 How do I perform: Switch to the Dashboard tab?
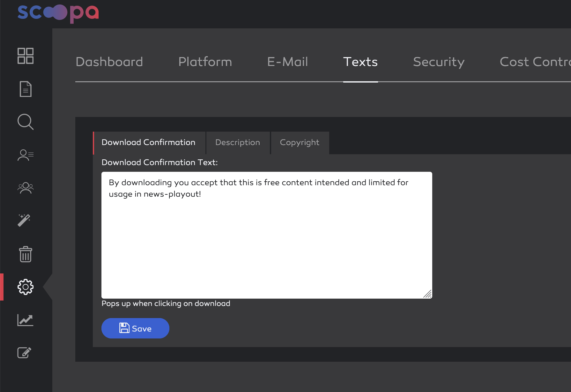pos(109,62)
